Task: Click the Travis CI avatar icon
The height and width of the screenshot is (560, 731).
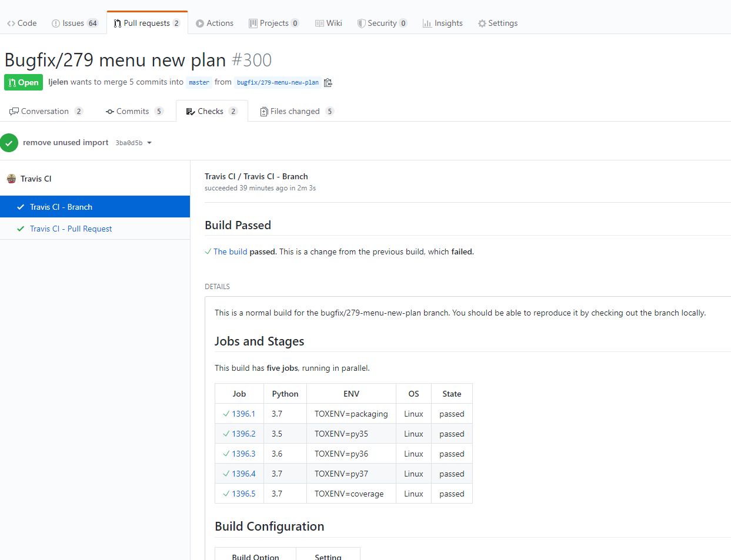Action: click(x=11, y=178)
